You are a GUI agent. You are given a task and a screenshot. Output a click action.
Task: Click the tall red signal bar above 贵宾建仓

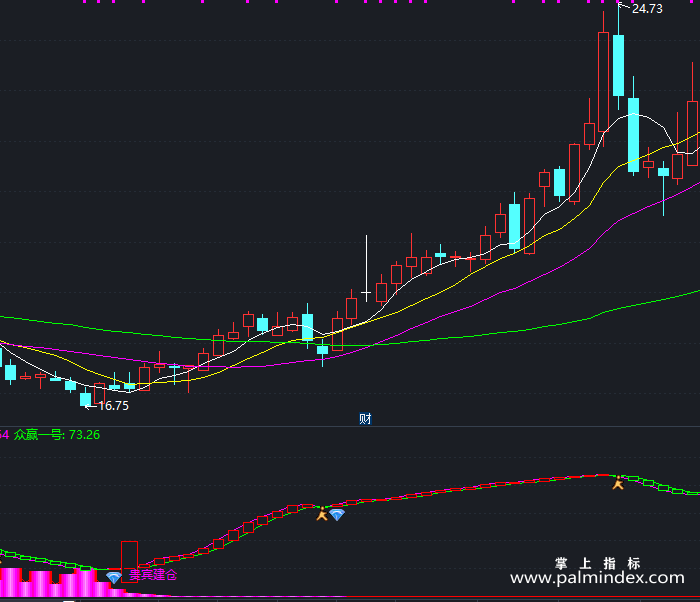(x=129, y=562)
